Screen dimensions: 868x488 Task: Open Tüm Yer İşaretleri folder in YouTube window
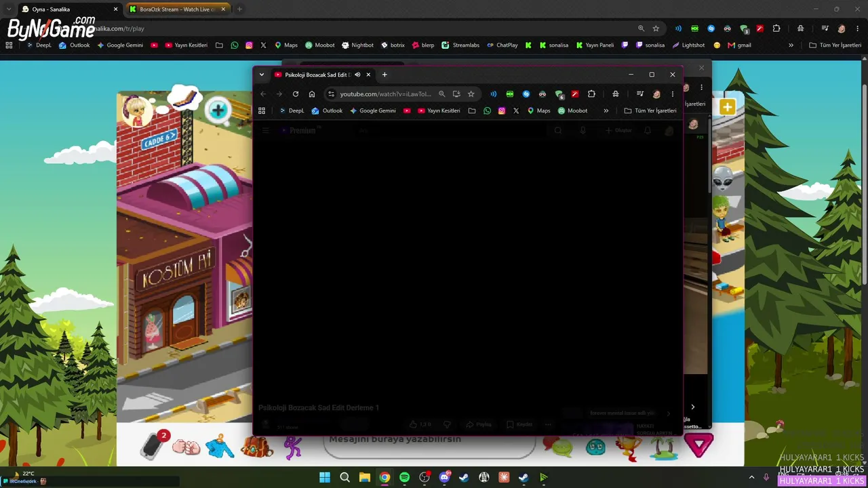[x=650, y=110]
